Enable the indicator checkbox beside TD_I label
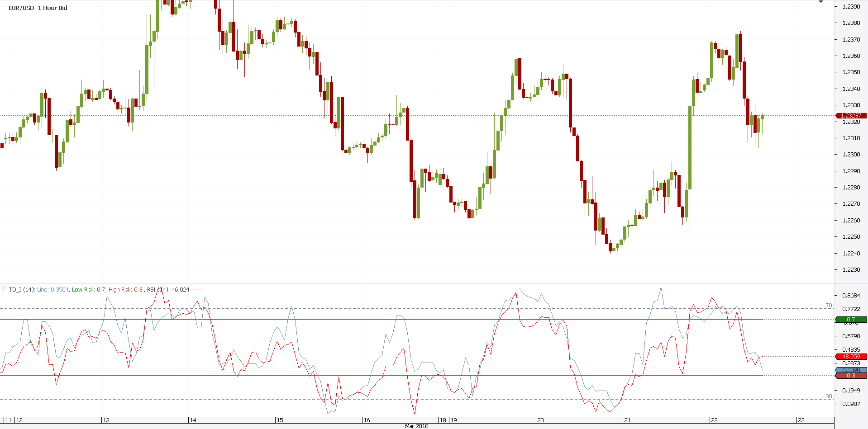Image resolution: width=868 pixels, height=429 pixels. 4,289
